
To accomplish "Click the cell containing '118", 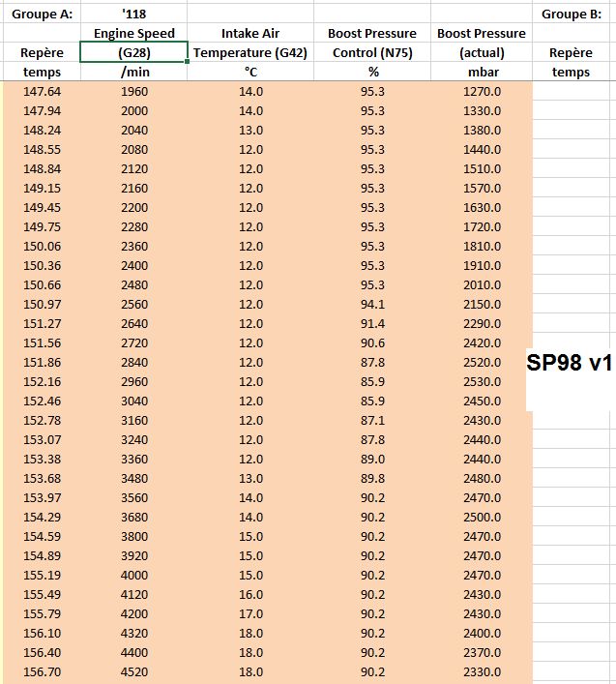I will (133, 14).
